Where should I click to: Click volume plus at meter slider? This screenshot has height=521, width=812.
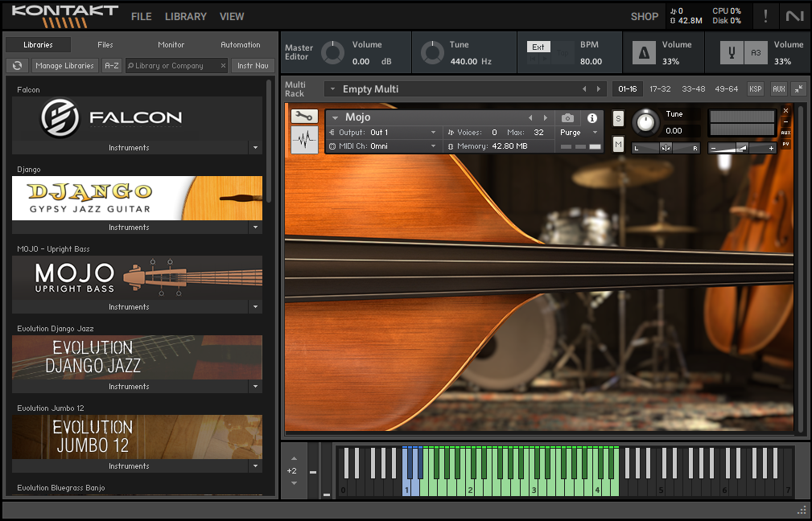pos(771,149)
